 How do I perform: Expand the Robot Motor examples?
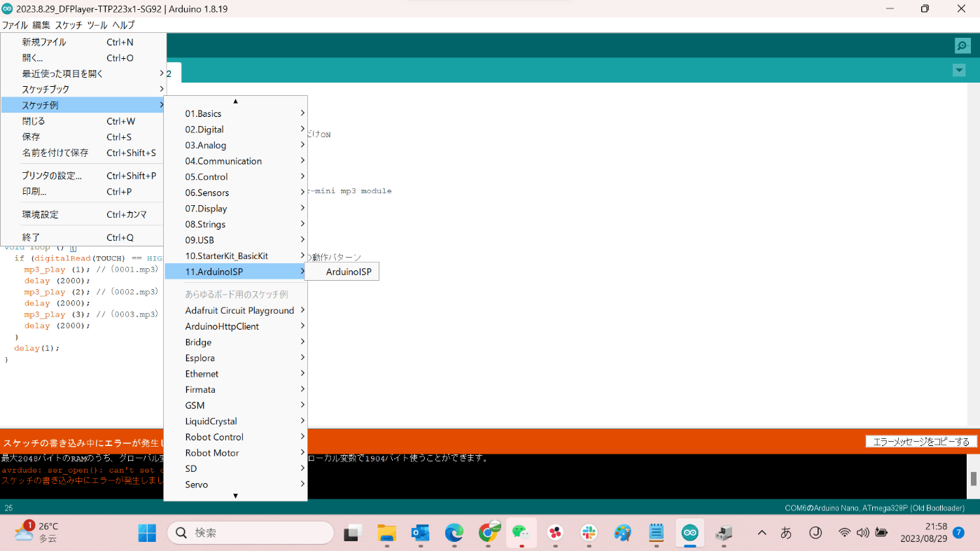(x=235, y=453)
